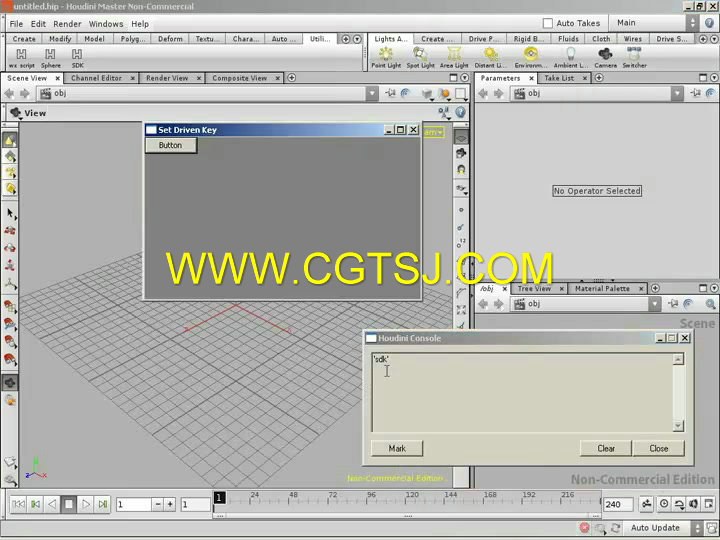The image size is (720, 540).
Task: Switch to the Channel Editor tab
Action: click(96, 78)
